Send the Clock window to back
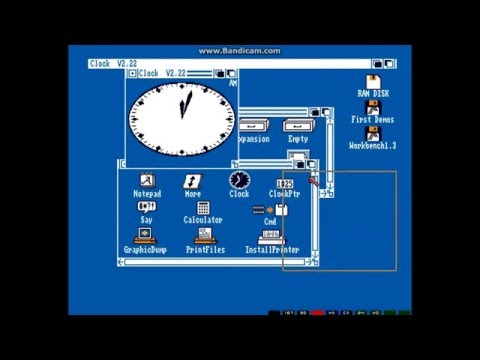The width and height of the screenshot is (480, 360). click(220, 73)
